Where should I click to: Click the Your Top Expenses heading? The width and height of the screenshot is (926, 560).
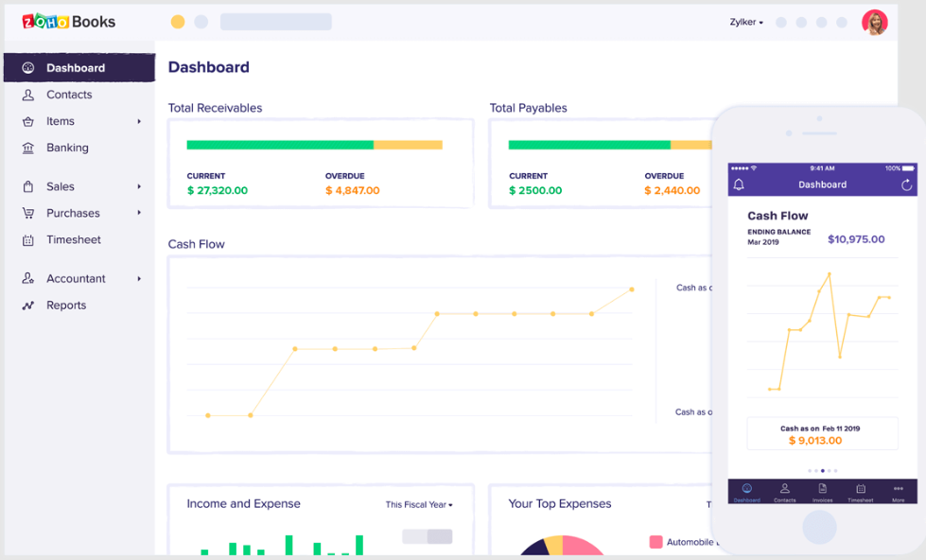560,504
